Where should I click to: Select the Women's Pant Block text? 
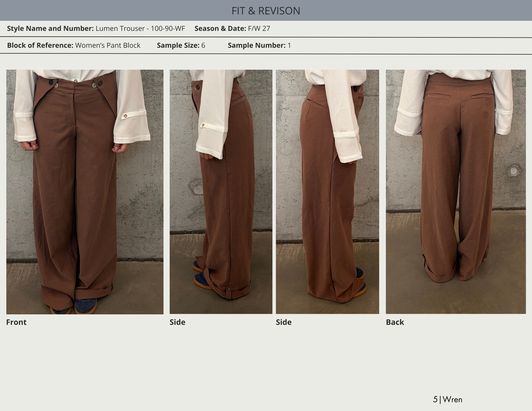point(108,45)
